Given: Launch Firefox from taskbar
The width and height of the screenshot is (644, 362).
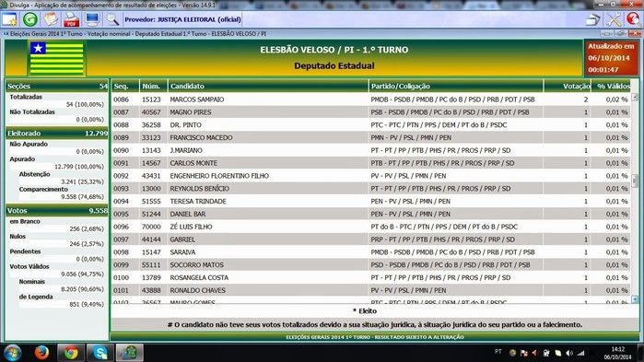Looking at the screenshot, I should [41, 353].
